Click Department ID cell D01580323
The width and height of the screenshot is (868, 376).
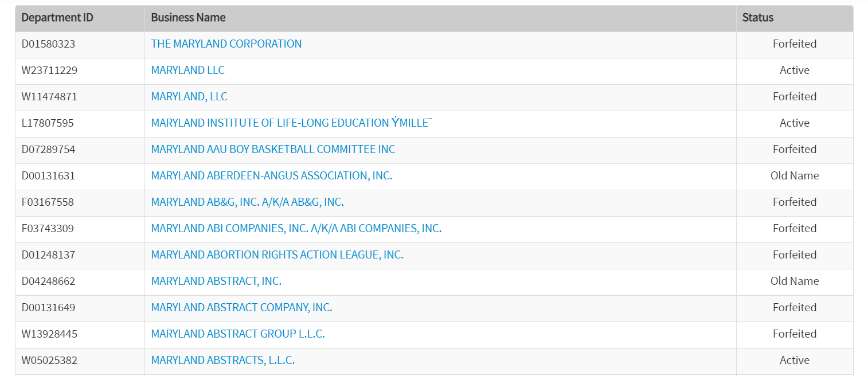coord(48,44)
